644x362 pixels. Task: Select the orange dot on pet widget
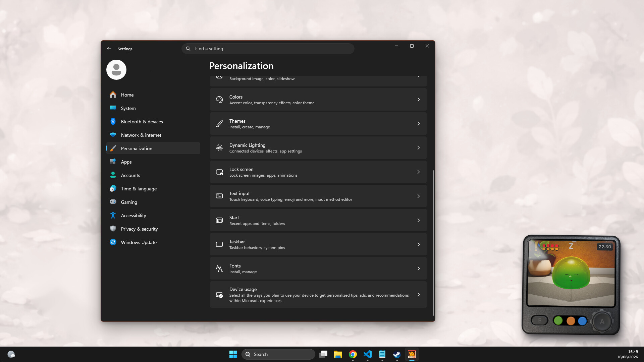coord(571,321)
